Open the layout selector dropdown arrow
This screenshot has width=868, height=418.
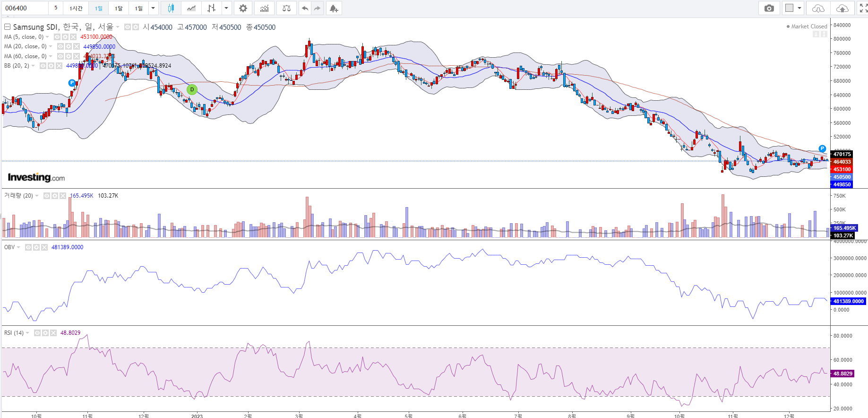tap(799, 8)
